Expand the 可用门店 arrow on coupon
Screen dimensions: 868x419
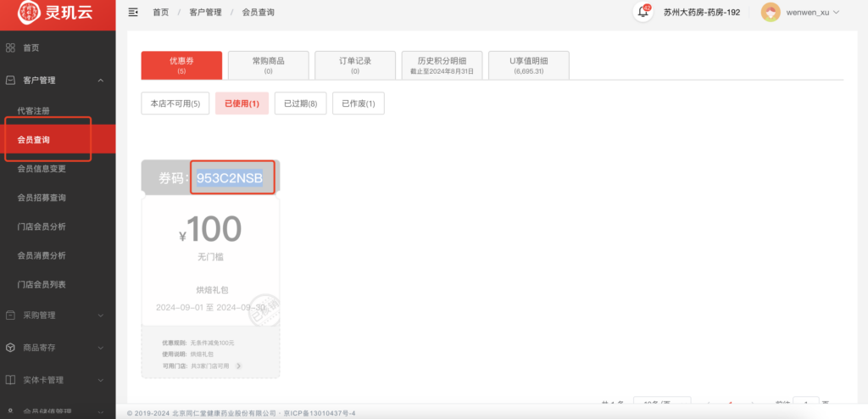click(238, 366)
